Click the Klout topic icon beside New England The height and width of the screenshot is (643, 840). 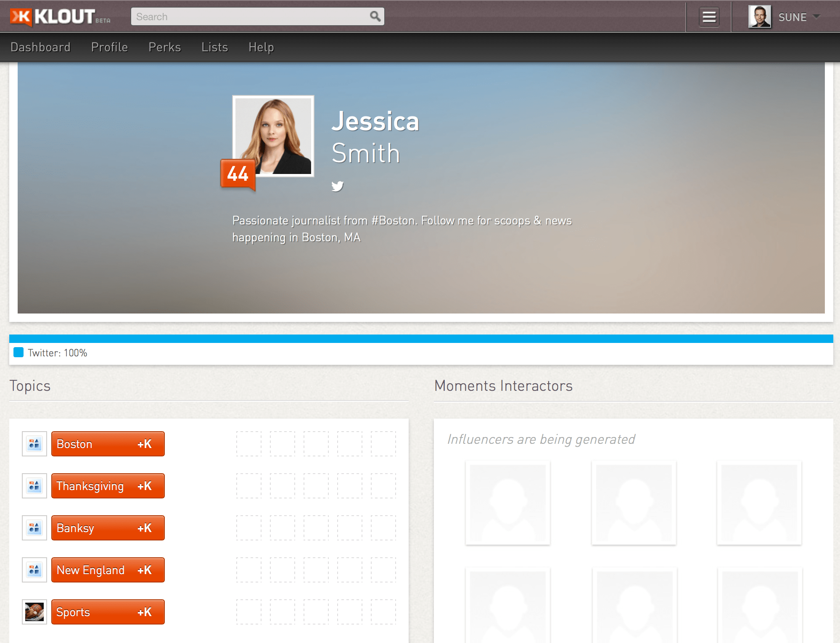coord(34,570)
